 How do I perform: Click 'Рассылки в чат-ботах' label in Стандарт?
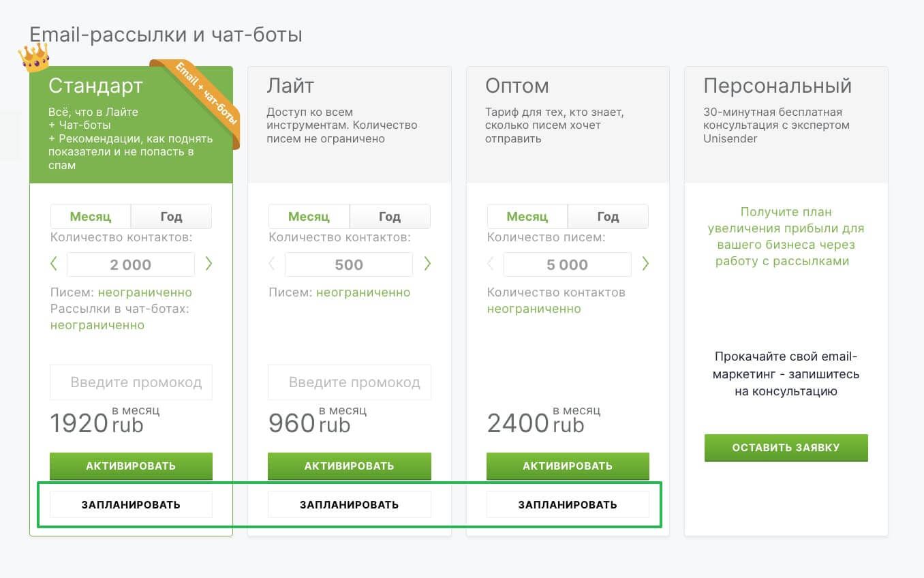pos(119,309)
